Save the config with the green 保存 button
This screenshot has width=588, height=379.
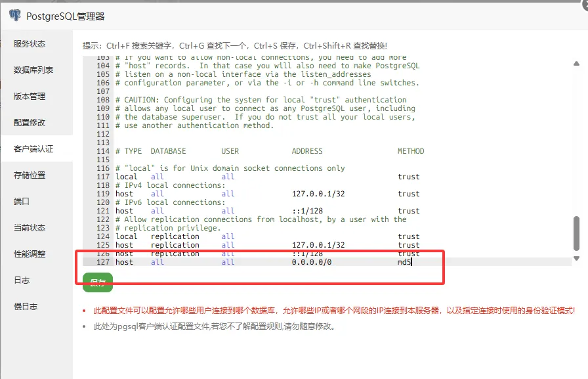coord(98,282)
